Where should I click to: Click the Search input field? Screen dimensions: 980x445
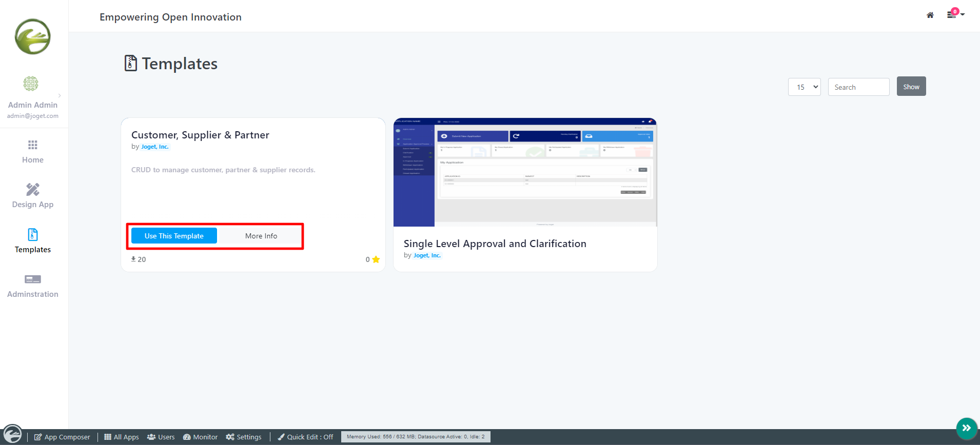(x=859, y=87)
